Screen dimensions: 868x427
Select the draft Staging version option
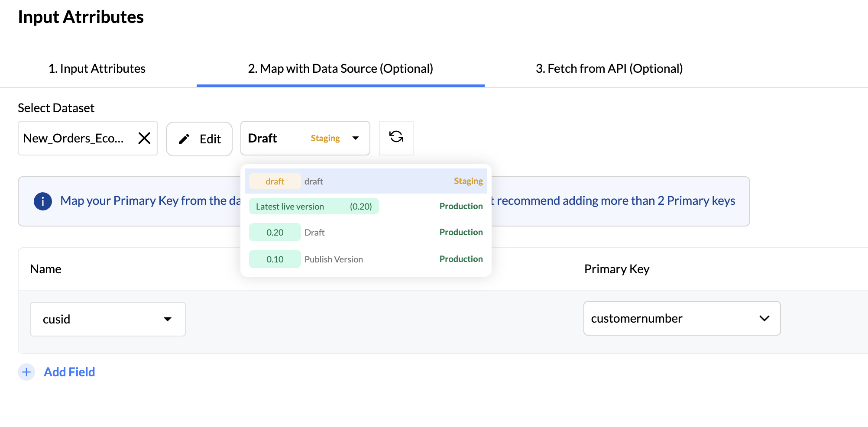(x=366, y=181)
